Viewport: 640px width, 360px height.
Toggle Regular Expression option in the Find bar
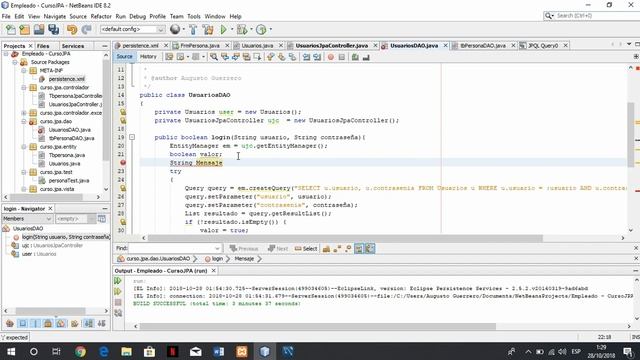pyautogui.click(x=348, y=249)
